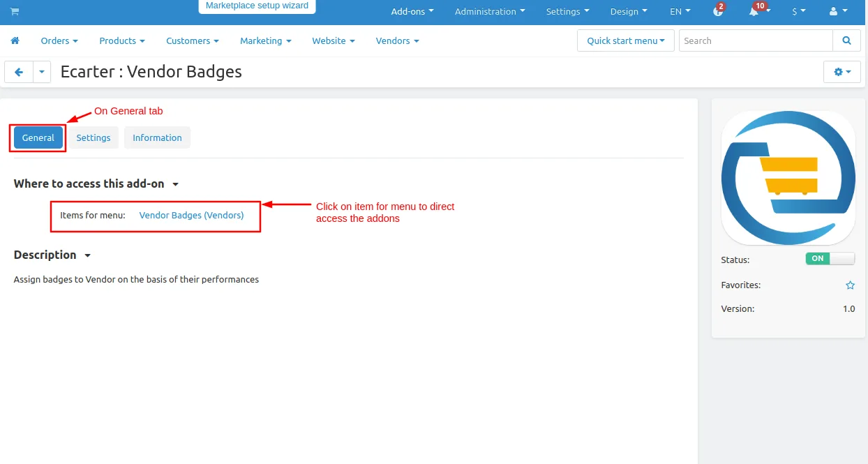Focus the Search input field
The height and width of the screenshot is (464, 868).
click(756, 40)
